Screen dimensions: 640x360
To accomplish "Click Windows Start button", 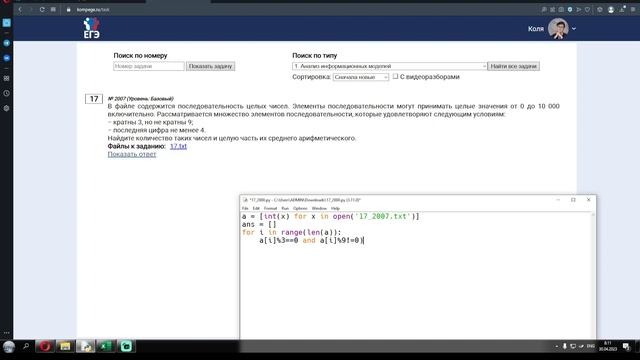I will [x=9, y=347].
